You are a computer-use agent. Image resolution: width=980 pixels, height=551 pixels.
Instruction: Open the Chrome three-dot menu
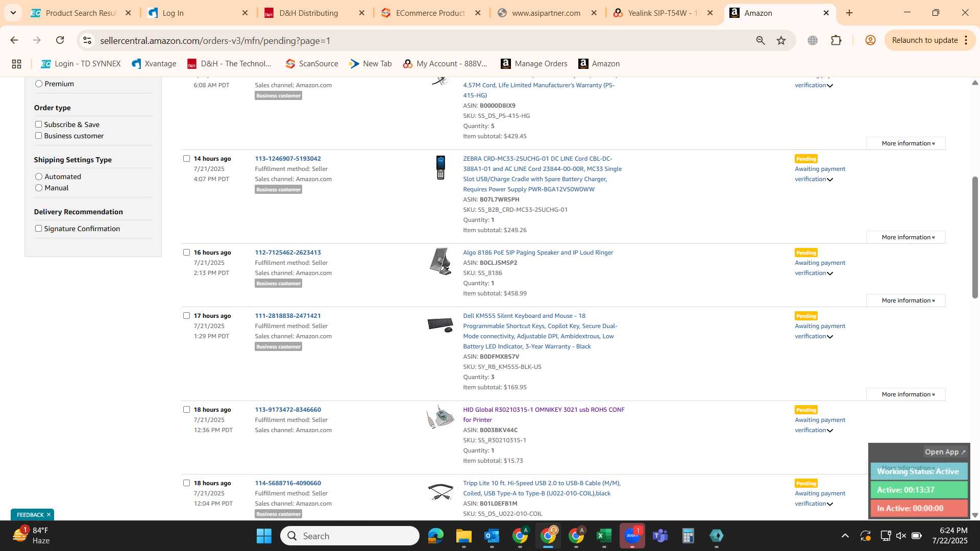(966, 40)
